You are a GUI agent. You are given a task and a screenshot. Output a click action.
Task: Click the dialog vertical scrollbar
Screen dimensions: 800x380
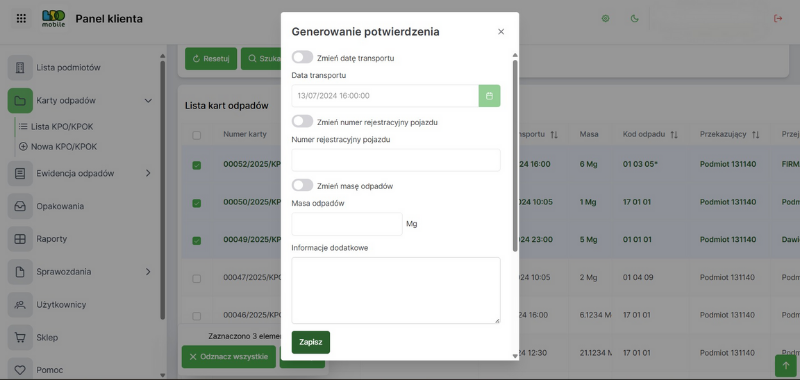coord(515,156)
